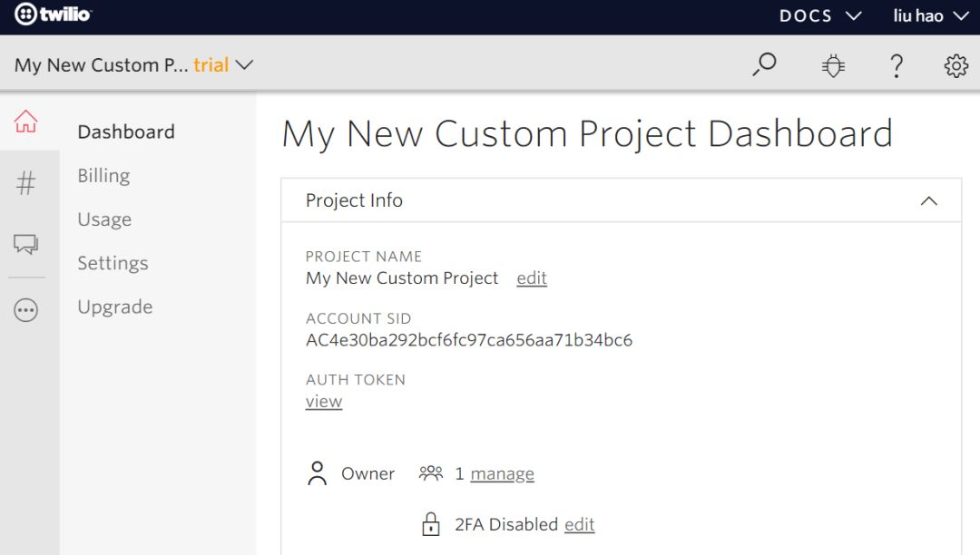Click the 'Owner' role text
The width and height of the screenshot is (980, 555).
point(367,474)
